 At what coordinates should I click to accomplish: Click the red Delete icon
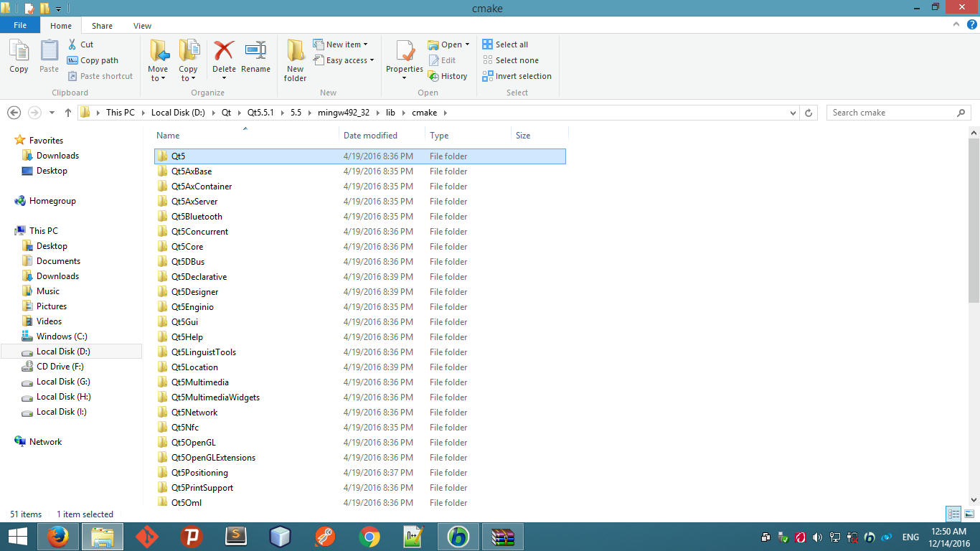click(224, 51)
